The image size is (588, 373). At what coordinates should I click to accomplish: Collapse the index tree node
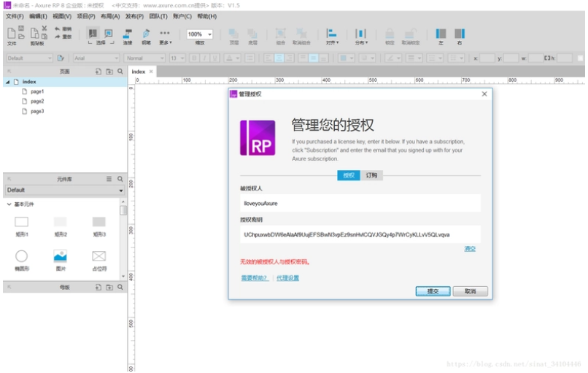[7, 82]
